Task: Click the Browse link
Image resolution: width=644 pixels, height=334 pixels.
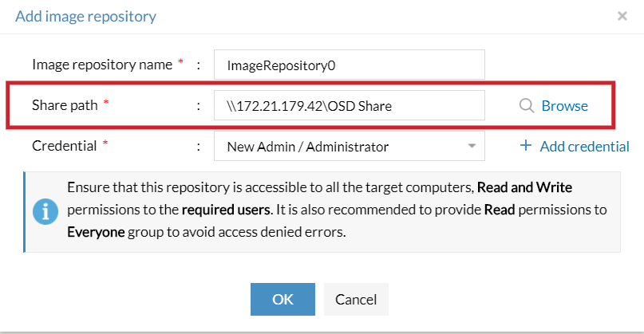Action: pos(564,105)
